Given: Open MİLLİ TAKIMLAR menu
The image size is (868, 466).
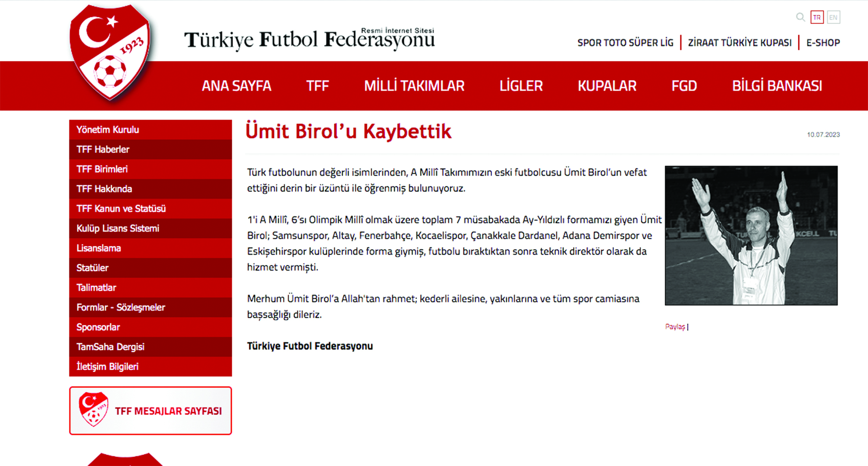Looking at the screenshot, I should [x=414, y=86].
